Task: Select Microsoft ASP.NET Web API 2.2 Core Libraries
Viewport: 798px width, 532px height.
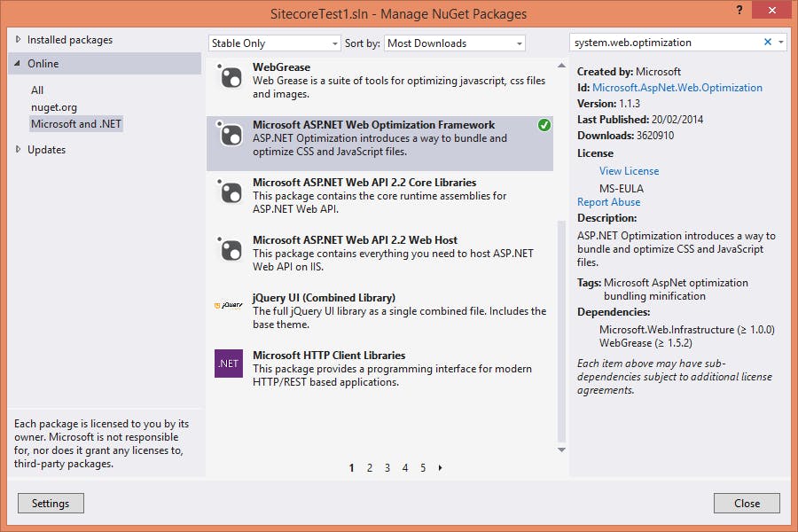Action: (x=364, y=183)
